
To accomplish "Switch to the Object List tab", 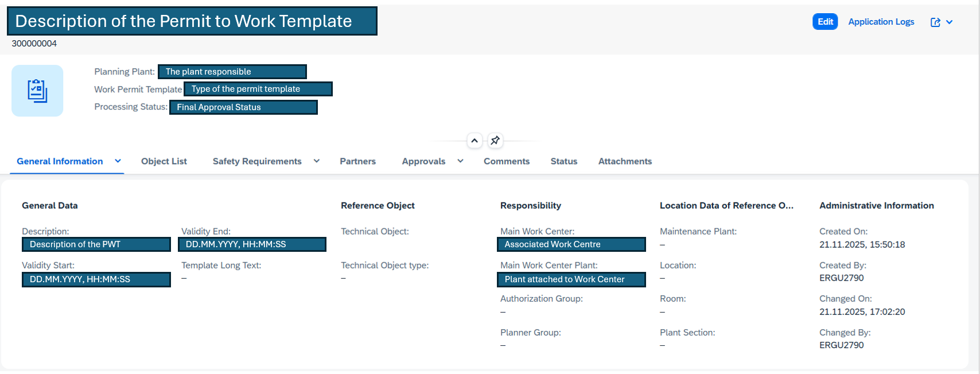I will [x=164, y=161].
